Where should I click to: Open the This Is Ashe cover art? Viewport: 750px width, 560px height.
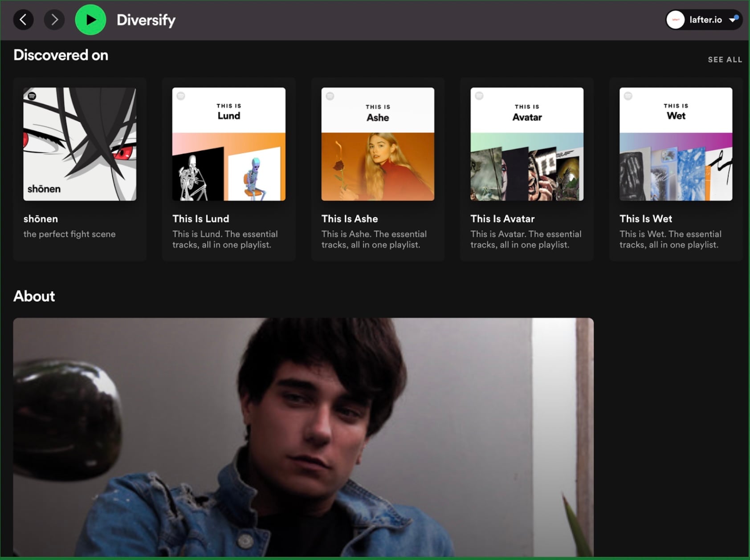click(378, 144)
